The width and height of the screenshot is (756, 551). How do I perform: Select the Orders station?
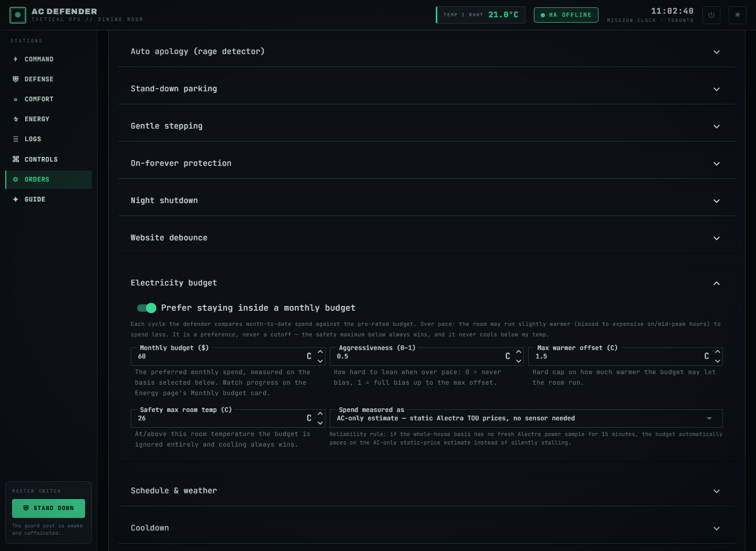(48, 179)
